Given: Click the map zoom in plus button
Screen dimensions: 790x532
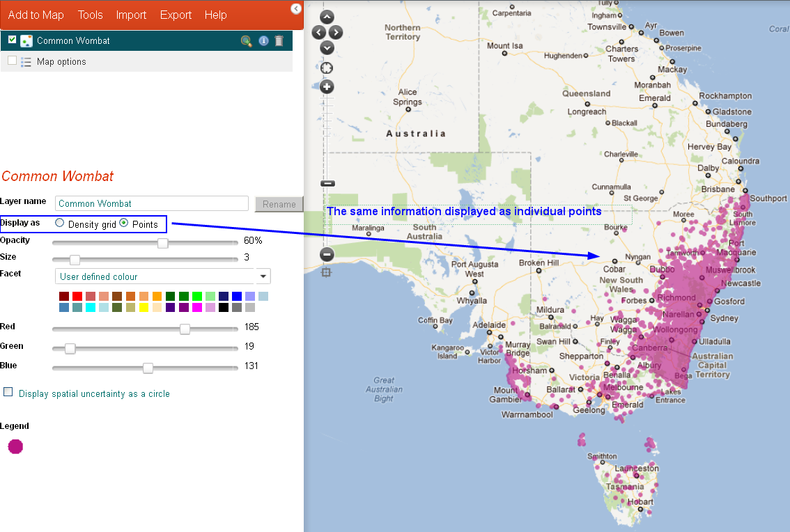Looking at the screenshot, I should [x=327, y=87].
